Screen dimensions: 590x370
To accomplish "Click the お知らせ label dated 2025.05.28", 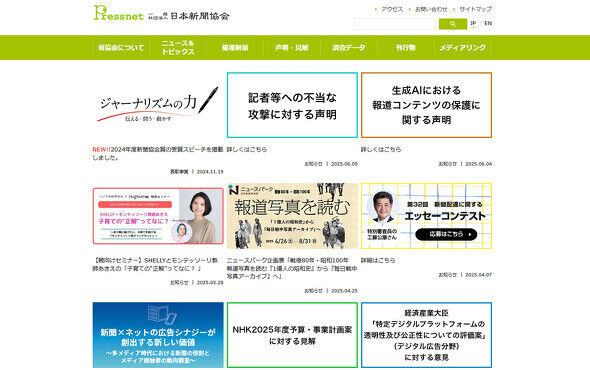I will point(179,283).
